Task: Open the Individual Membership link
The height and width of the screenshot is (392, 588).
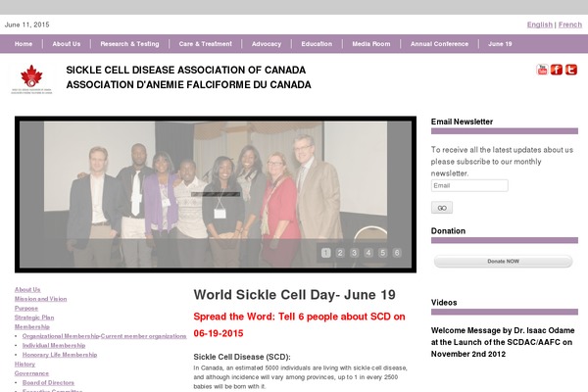Action: point(54,346)
